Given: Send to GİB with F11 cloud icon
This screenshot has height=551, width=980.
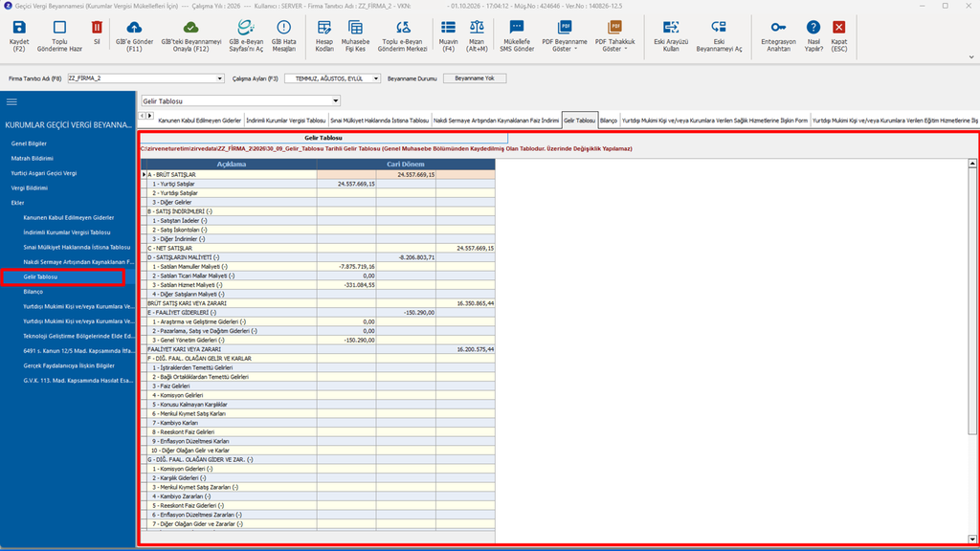Looking at the screenshot, I should coord(134,28).
